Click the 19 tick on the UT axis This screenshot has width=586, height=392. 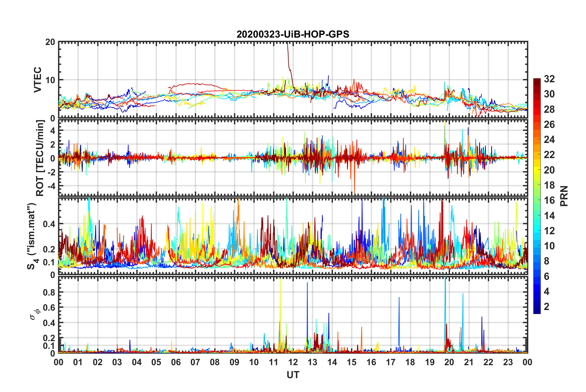pos(430,362)
